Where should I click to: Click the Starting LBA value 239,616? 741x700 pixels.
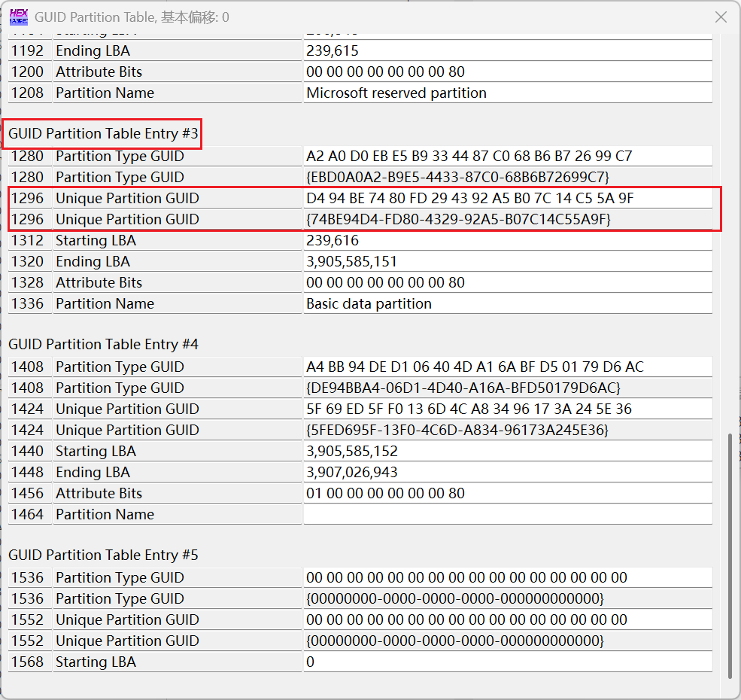333,240
